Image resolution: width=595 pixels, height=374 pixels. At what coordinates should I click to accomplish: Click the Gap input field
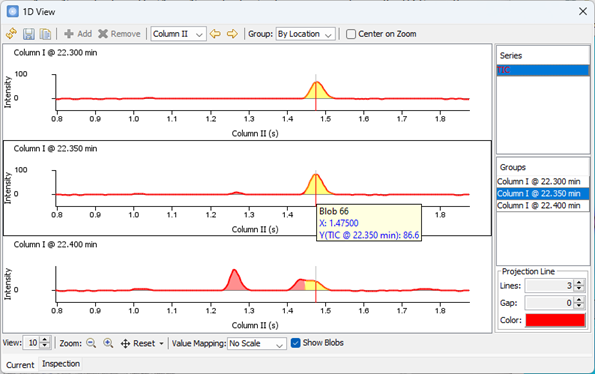[x=549, y=303]
